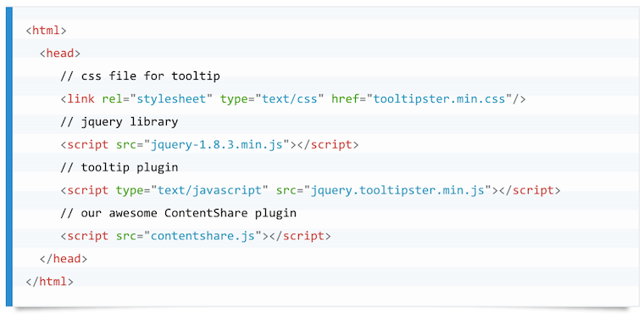This screenshot has width=644, height=314.
Task: Select the comment "// our awesome ContentShare plugin"
Action: 178,214
